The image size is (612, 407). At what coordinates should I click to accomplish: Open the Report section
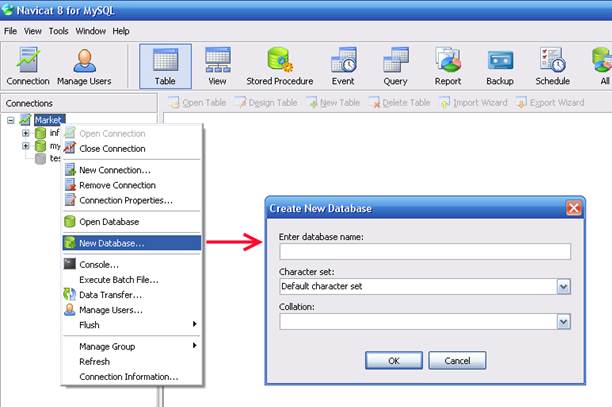click(448, 66)
